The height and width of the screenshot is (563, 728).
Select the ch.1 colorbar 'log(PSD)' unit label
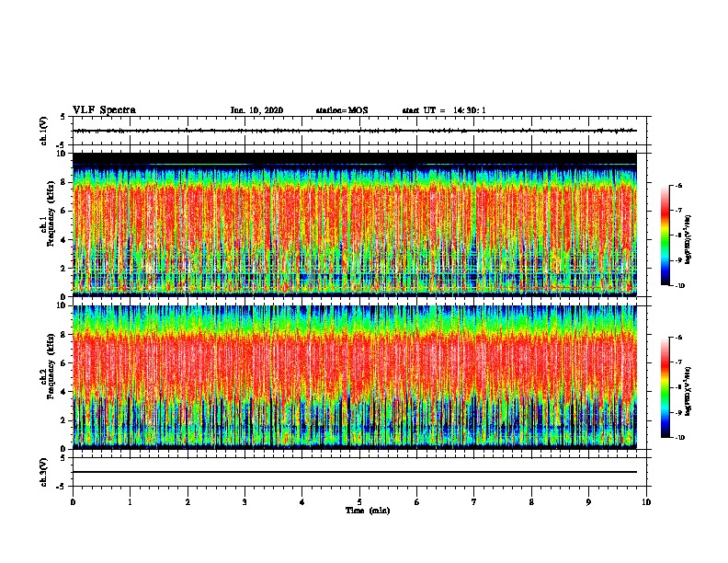[x=688, y=239]
